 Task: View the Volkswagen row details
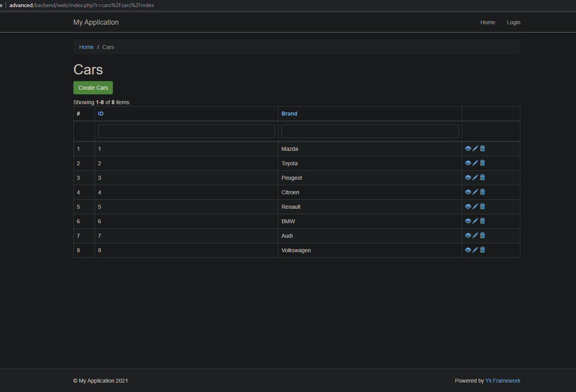coord(468,250)
